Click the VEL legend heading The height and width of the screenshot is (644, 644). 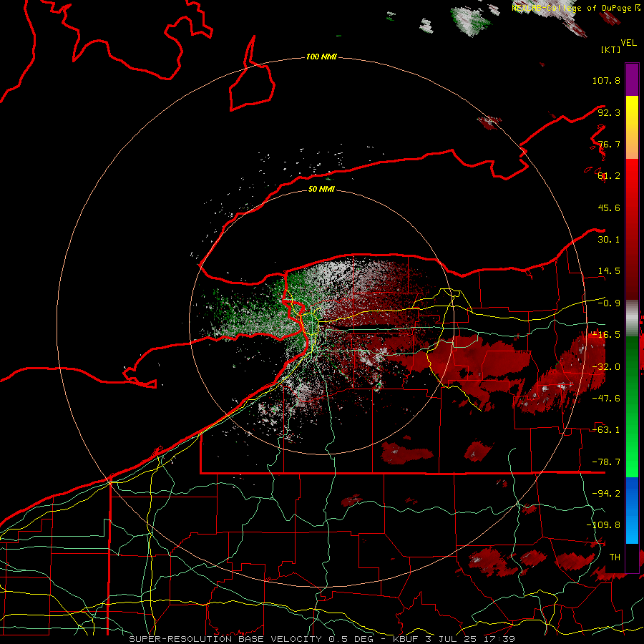629,43
